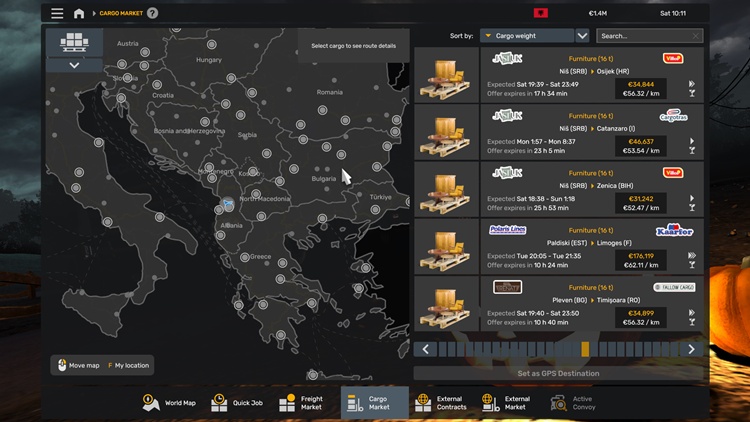Click the sort order chevron button
This screenshot has width=750, height=422.
click(582, 36)
